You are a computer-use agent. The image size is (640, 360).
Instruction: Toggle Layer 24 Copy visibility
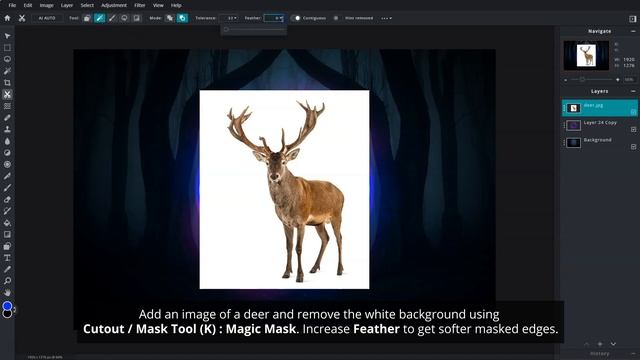tap(633, 129)
